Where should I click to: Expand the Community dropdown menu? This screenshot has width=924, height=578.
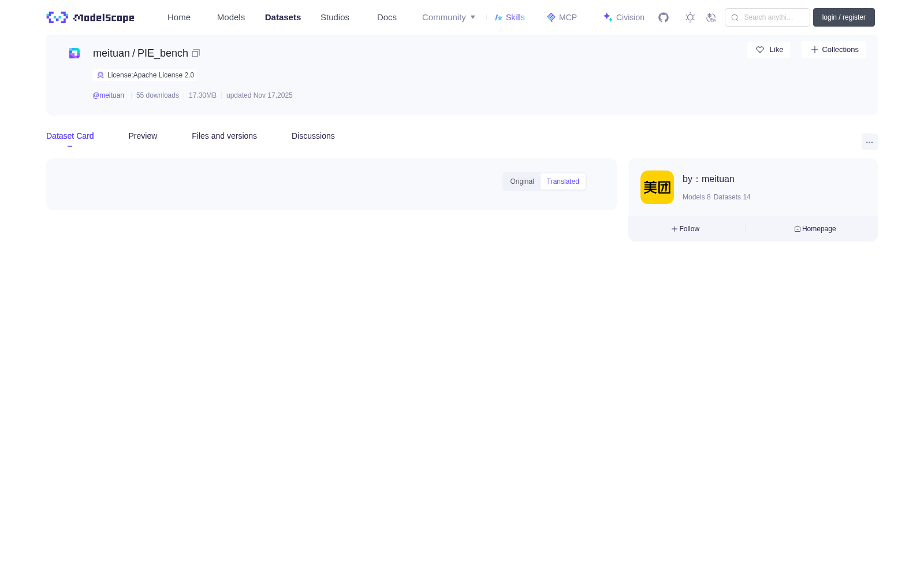click(449, 17)
